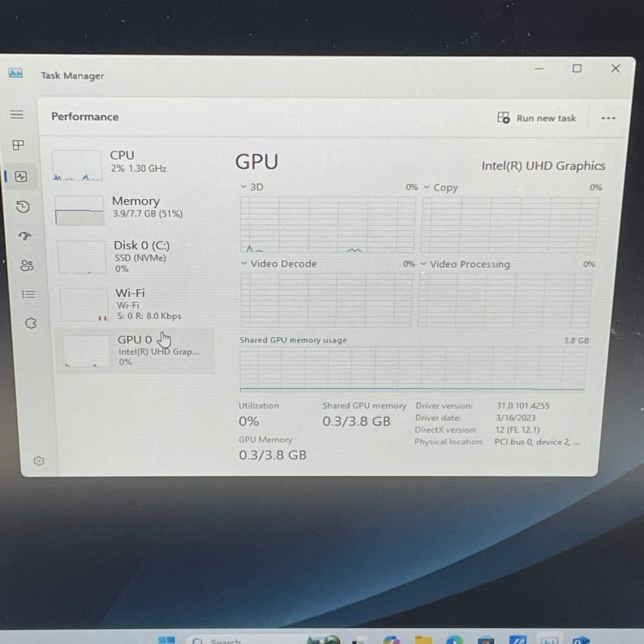This screenshot has height=644, width=644.
Task: Click the "3.9/7.7 GB (51%)" memory text
Action: (x=147, y=214)
